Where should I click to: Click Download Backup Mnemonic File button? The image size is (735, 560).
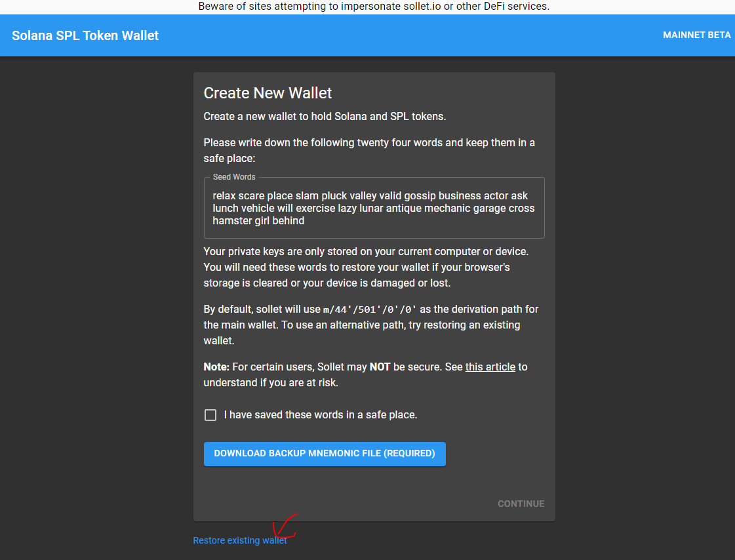tap(325, 454)
